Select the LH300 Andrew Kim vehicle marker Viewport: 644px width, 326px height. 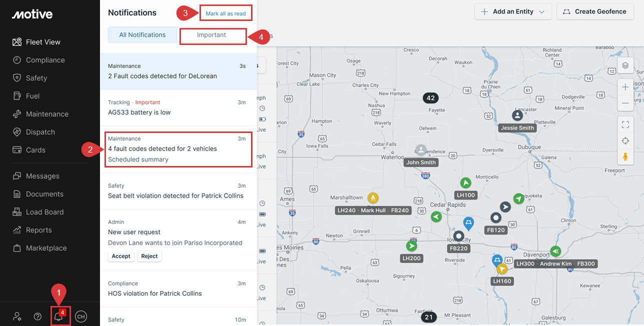555,251
